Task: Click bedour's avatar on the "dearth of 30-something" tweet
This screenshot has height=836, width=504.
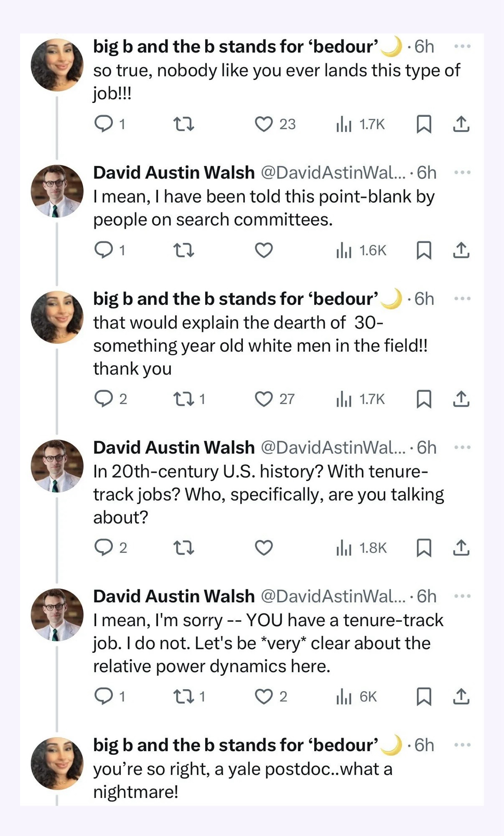Action: click(x=57, y=317)
